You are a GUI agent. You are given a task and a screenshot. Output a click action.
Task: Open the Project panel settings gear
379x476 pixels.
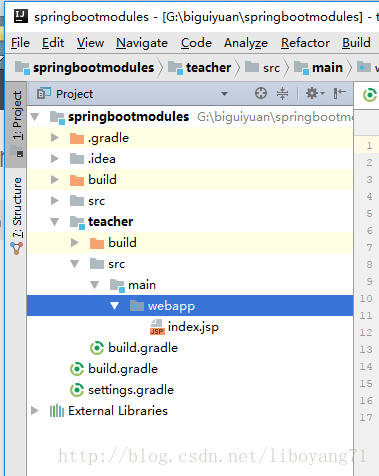pyautogui.click(x=315, y=93)
